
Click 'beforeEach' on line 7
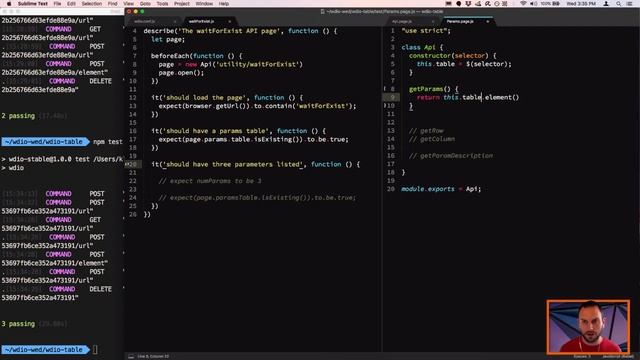coord(170,56)
